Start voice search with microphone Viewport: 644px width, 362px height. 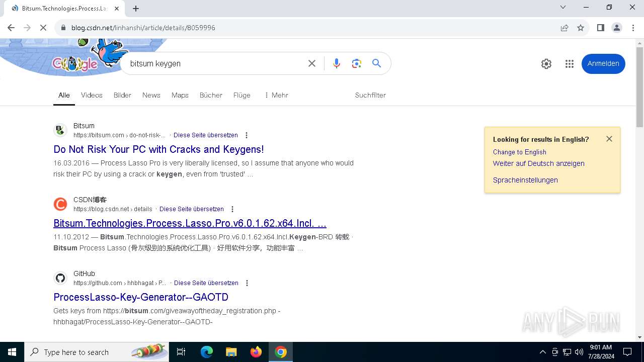(x=337, y=63)
